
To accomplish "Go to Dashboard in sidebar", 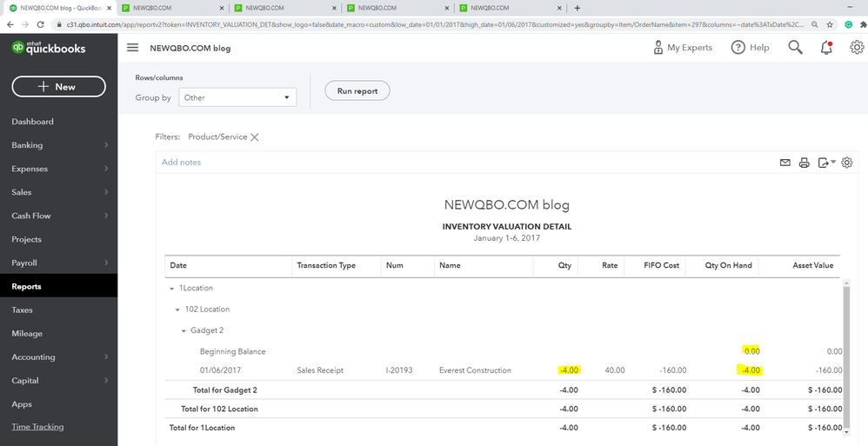I will coord(33,122).
